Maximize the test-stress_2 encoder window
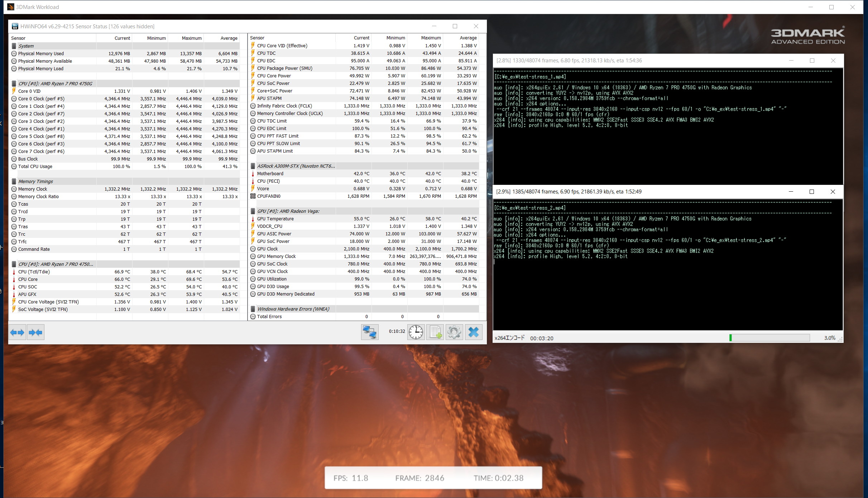The width and height of the screenshot is (868, 498). click(x=812, y=192)
